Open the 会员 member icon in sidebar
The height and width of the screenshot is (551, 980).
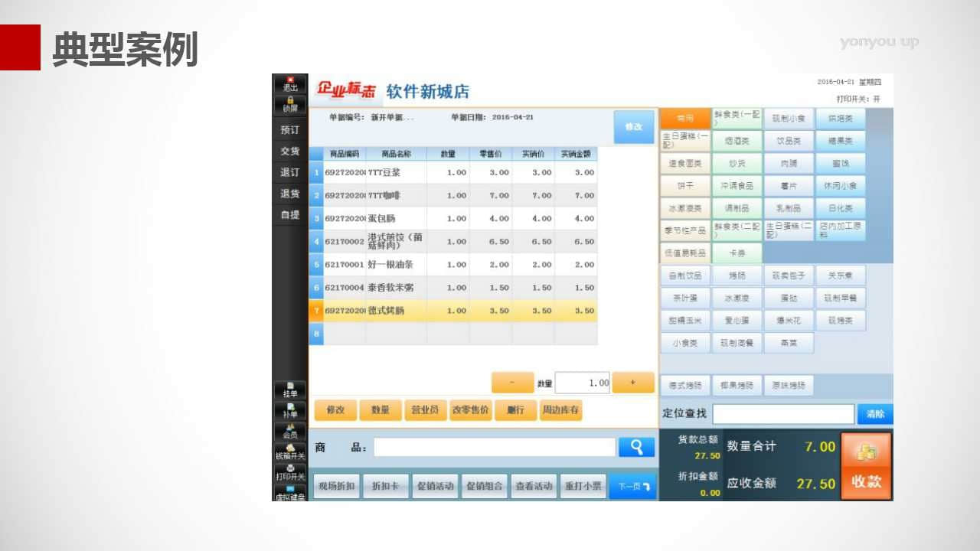point(290,432)
